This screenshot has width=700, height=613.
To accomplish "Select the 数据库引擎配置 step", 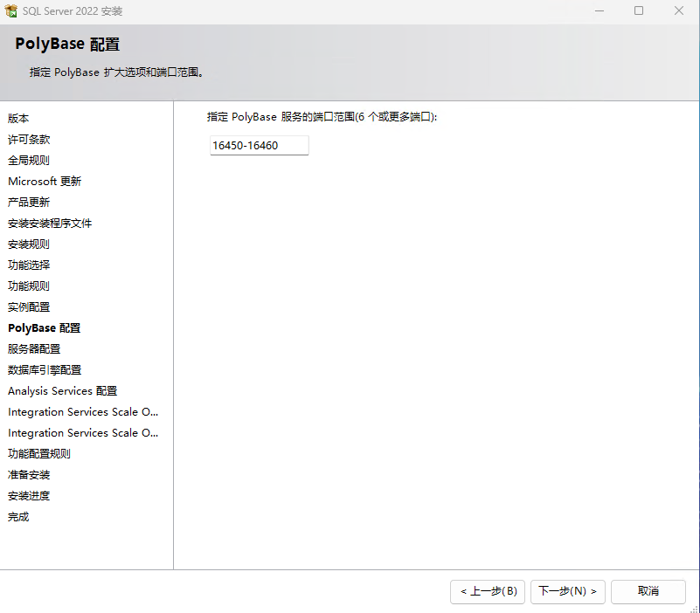I will pyautogui.click(x=45, y=370).
